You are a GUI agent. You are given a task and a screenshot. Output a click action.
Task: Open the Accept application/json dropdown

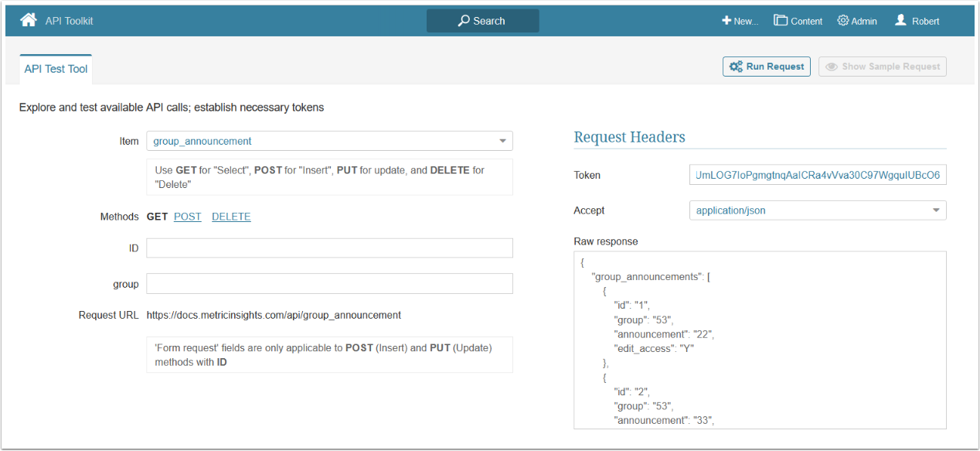tap(936, 210)
